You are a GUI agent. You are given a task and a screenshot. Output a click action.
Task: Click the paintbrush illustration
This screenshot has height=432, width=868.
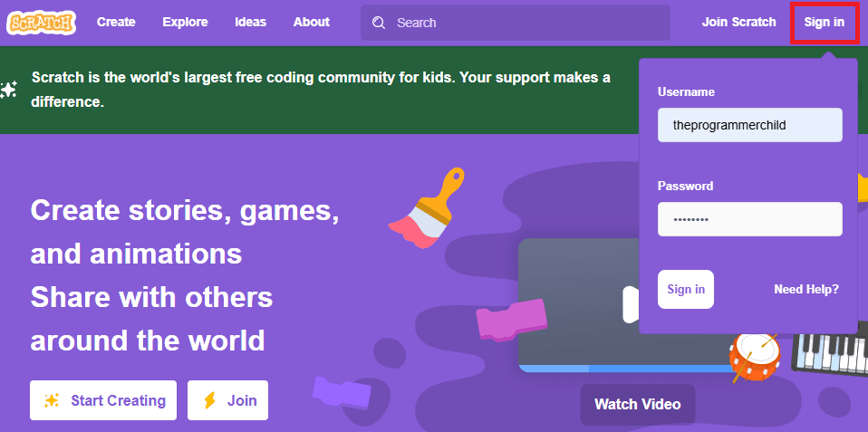pyautogui.click(x=427, y=208)
